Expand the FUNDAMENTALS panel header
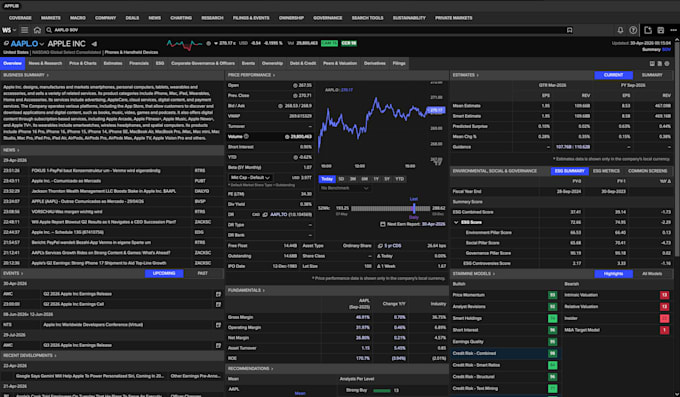 coord(246,290)
